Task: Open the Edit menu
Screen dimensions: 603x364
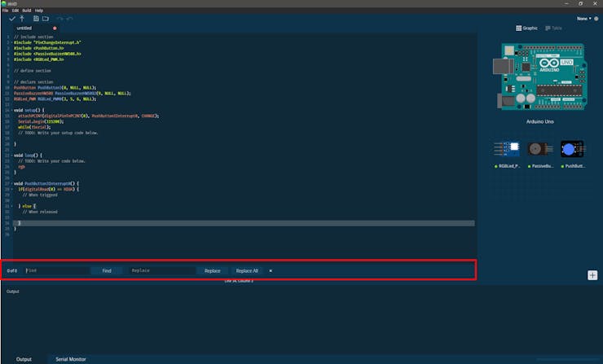Action: click(x=15, y=11)
